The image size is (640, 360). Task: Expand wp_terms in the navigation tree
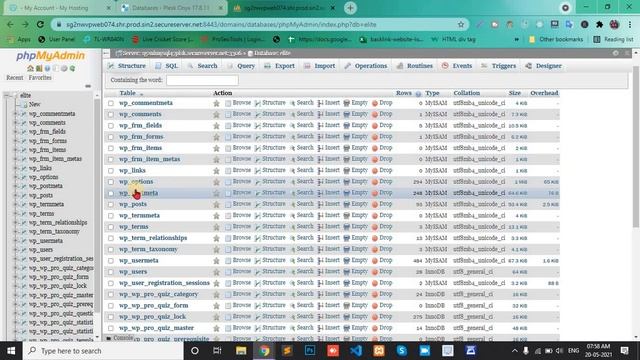(16, 213)
